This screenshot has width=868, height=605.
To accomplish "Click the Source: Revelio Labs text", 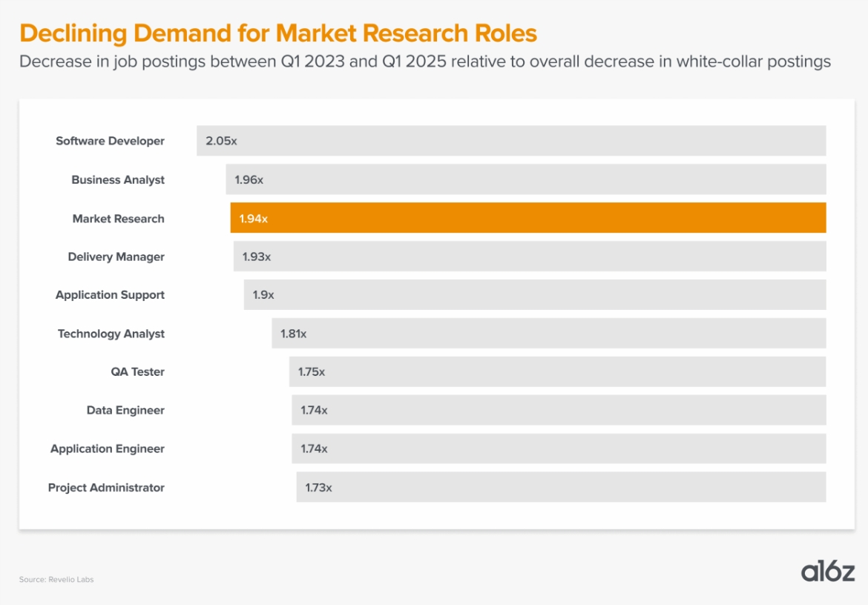I will click(56, 579).
